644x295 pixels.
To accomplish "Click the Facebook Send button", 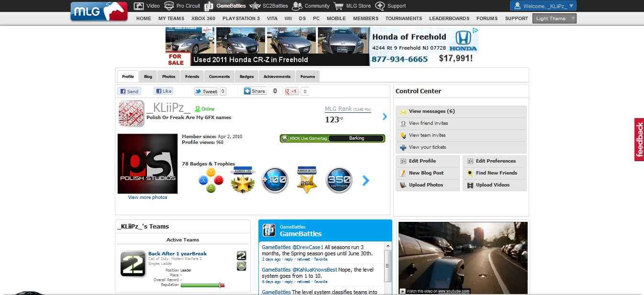I will point(129,91).
